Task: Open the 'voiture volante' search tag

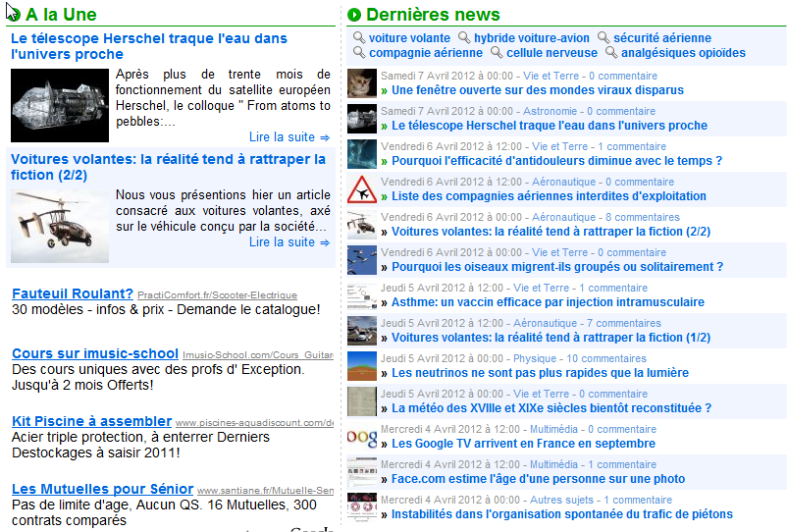Action: pyautogui.click(x=409, y=38)
